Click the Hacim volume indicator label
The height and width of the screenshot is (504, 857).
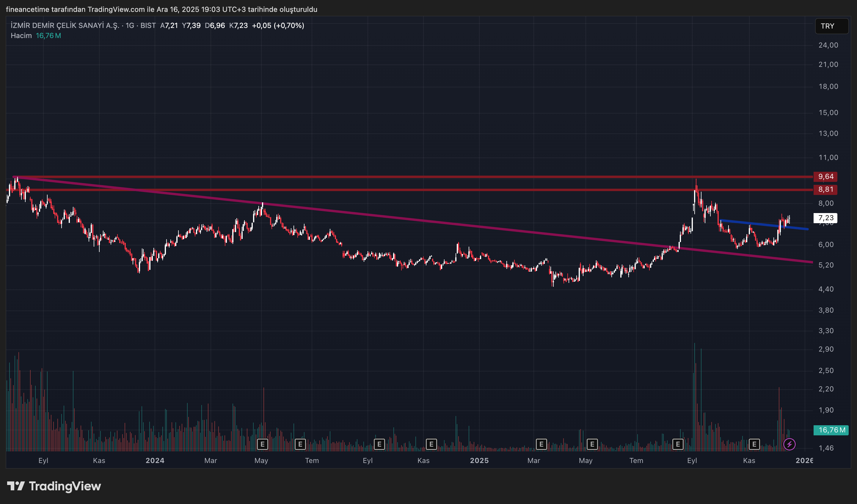coord(21,36)
